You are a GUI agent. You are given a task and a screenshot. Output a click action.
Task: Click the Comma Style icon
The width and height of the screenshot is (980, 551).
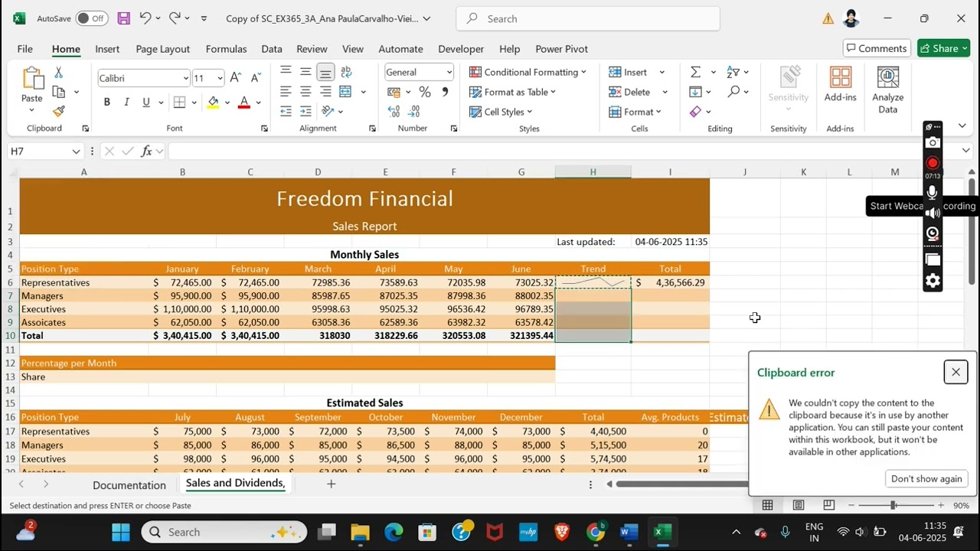pyautogui.click(x=445, y=92)
